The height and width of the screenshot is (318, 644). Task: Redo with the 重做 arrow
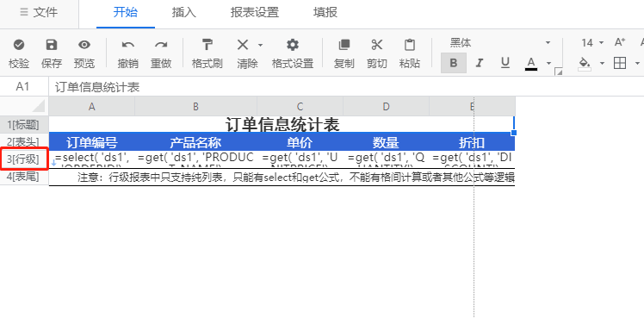tap(161, 44)
